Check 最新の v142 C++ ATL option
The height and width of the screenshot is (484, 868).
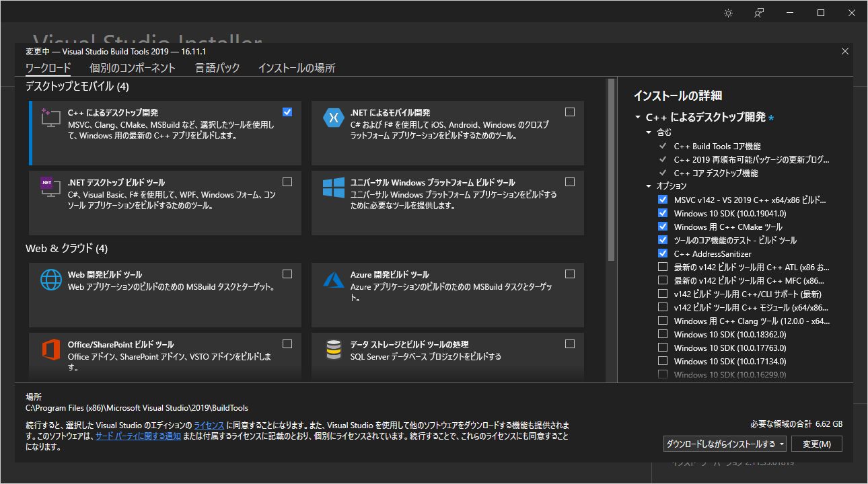(663, 267)
